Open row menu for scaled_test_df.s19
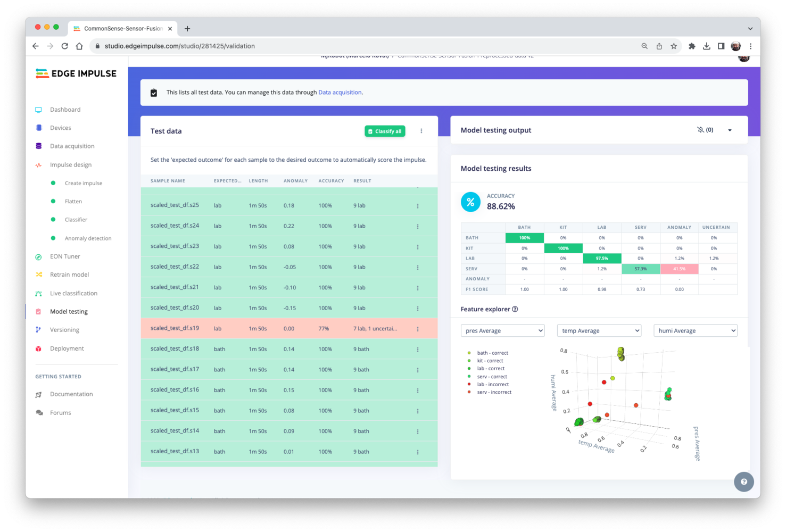 tap(418, 329)
